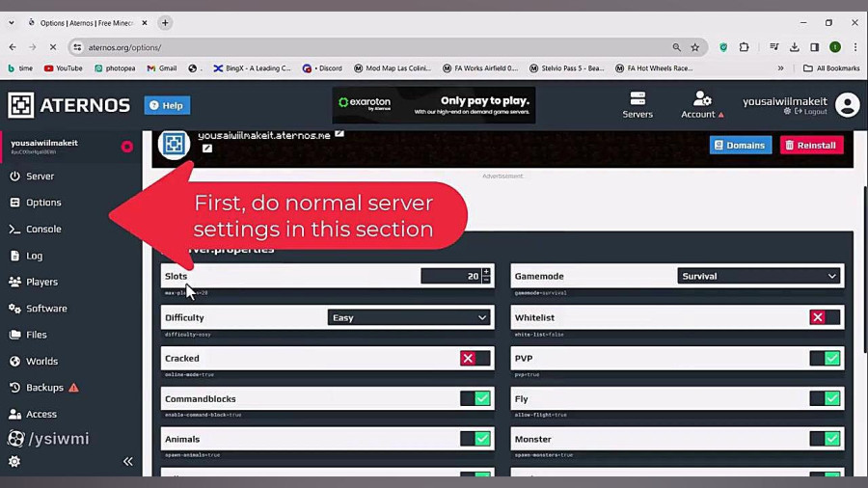The image size is (868, 488).
Task: Toggle the Cracked switch
Action: pyautogui.click(x=475, y=358)
